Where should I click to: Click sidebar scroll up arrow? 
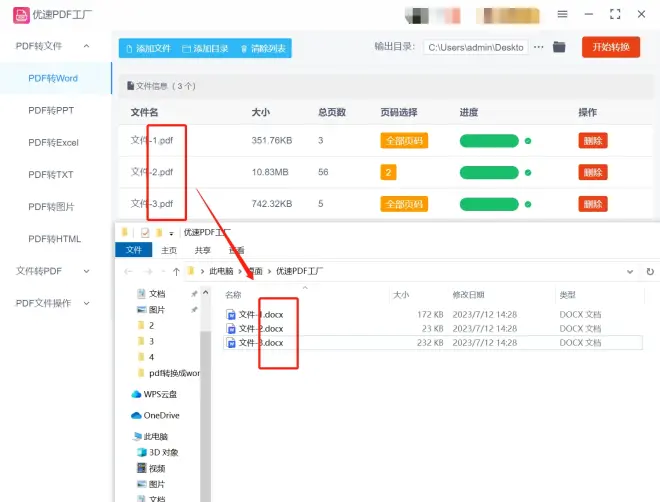tap(205, 292)
